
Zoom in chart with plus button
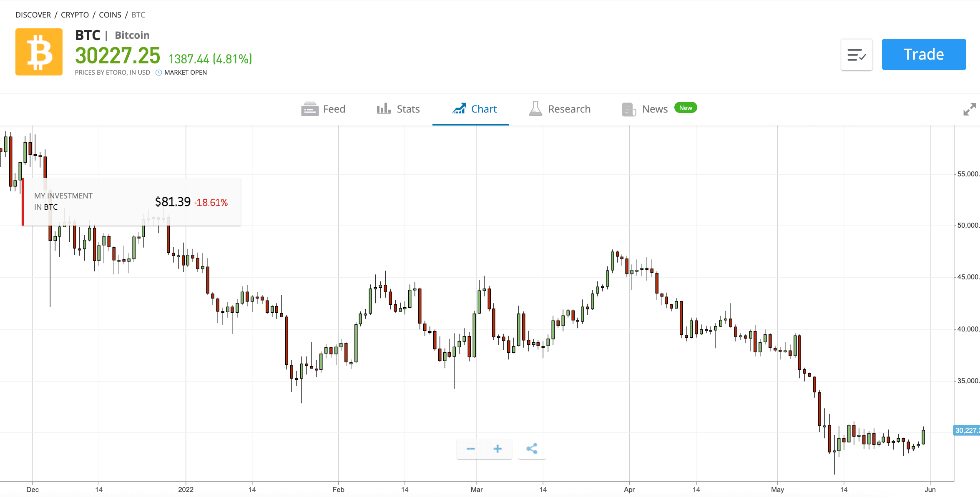(498, 449)
